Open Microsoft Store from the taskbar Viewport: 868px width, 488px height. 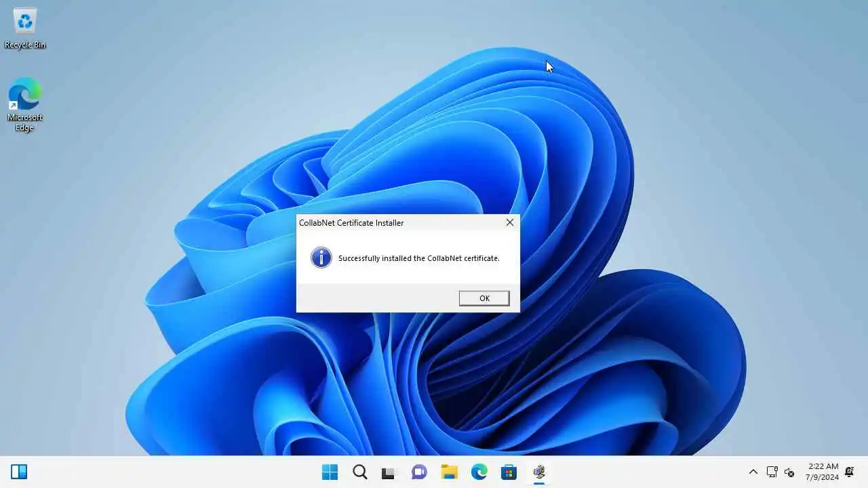pyautogui.click(x=509, y=472)
